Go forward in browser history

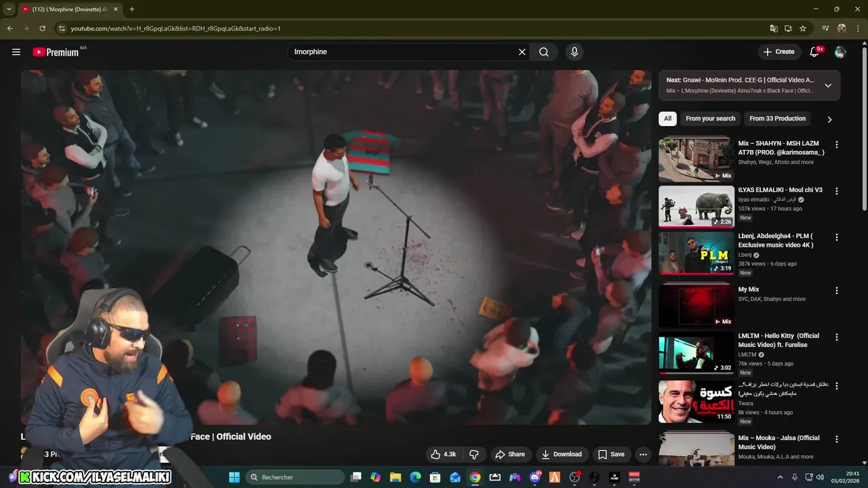click(x=26, y=28)
